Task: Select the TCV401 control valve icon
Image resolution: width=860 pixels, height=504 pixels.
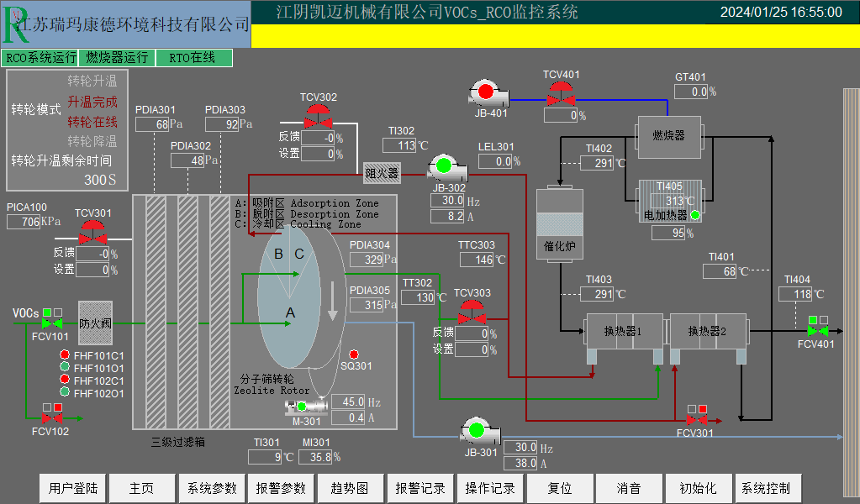Action: (561, 94)
